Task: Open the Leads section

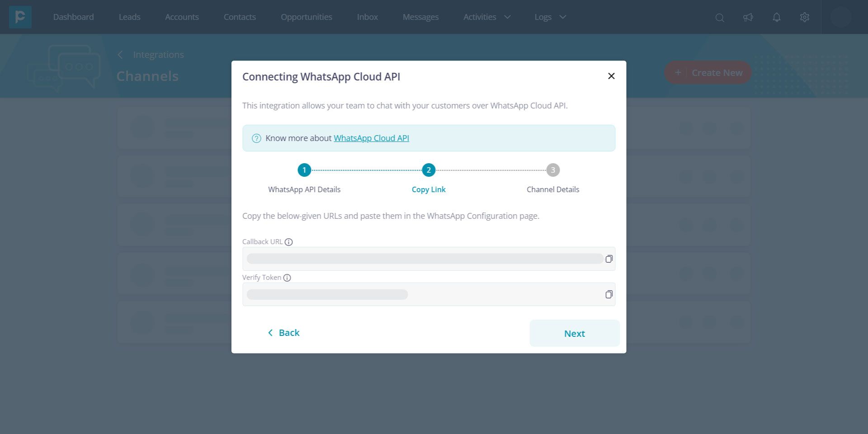Action: (130, 17)
